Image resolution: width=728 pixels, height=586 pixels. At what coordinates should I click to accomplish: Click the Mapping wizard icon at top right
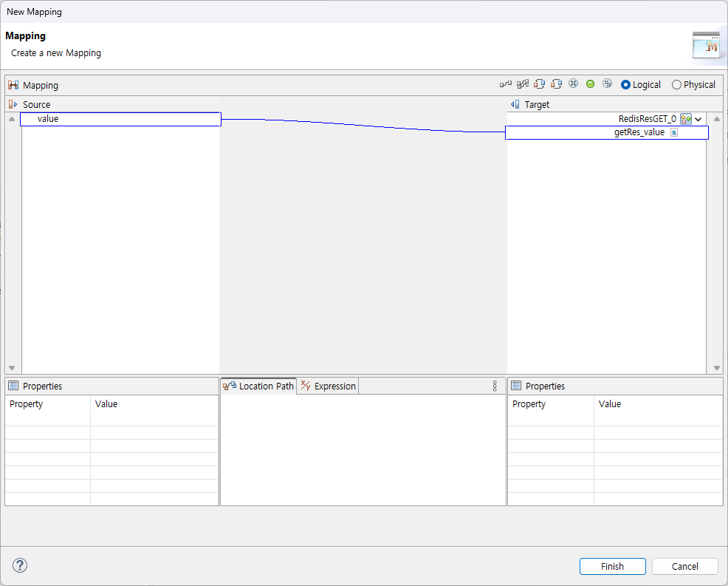point(707,45)
